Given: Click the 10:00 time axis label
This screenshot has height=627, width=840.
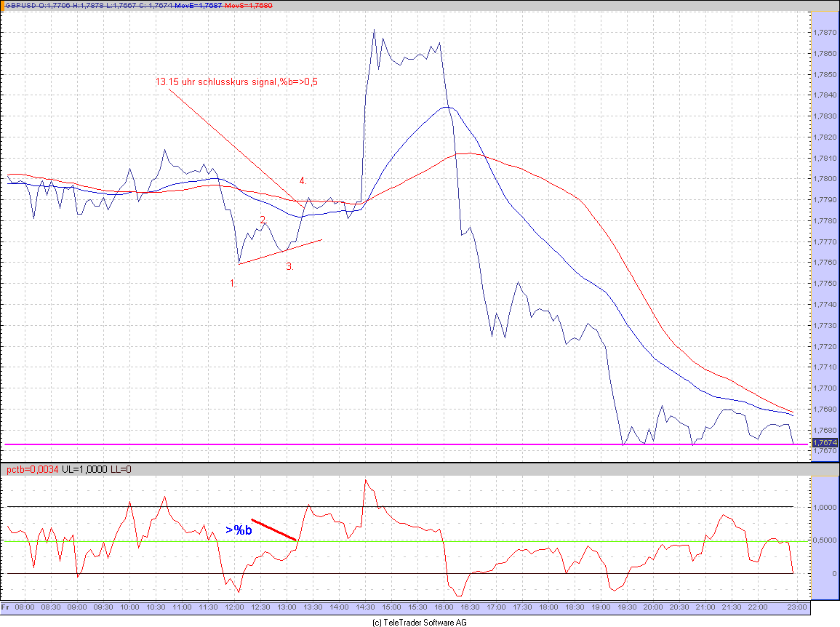Looking at the screenshot, I should [x=129, y=607].
